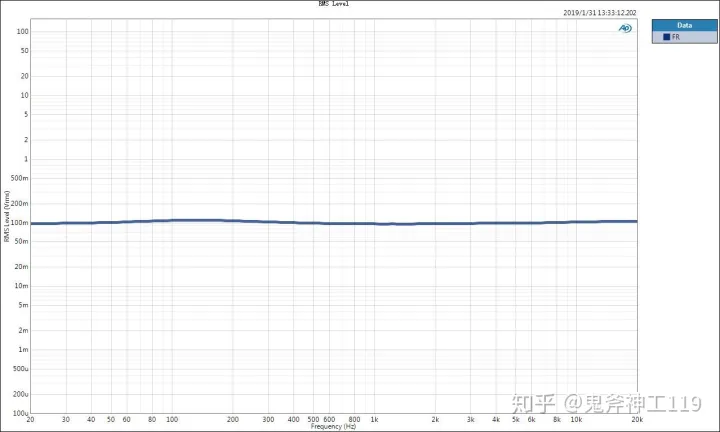The image size is (720, 432).
Task: Click the 20k tick label on frequency axis
Action: [637, 420]
